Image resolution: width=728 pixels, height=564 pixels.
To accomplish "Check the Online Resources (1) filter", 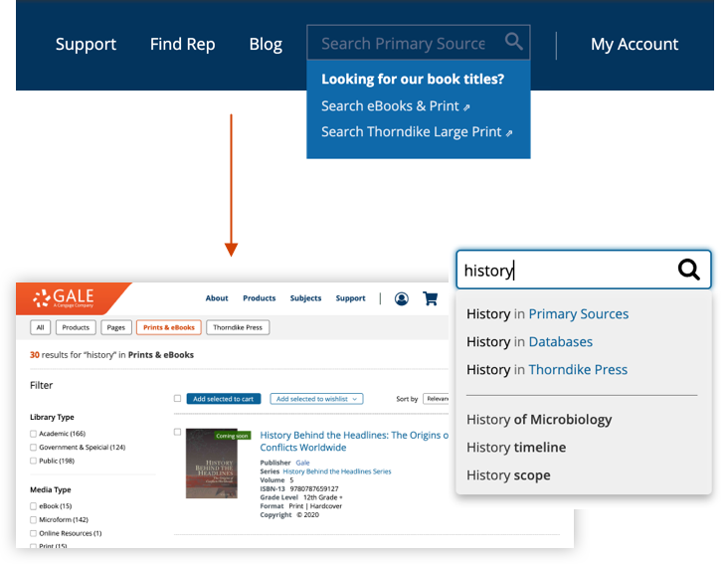I will [34, 534].
